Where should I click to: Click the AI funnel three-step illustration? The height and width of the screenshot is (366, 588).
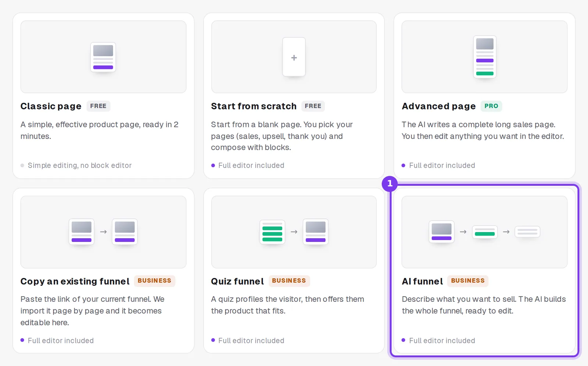484,232
